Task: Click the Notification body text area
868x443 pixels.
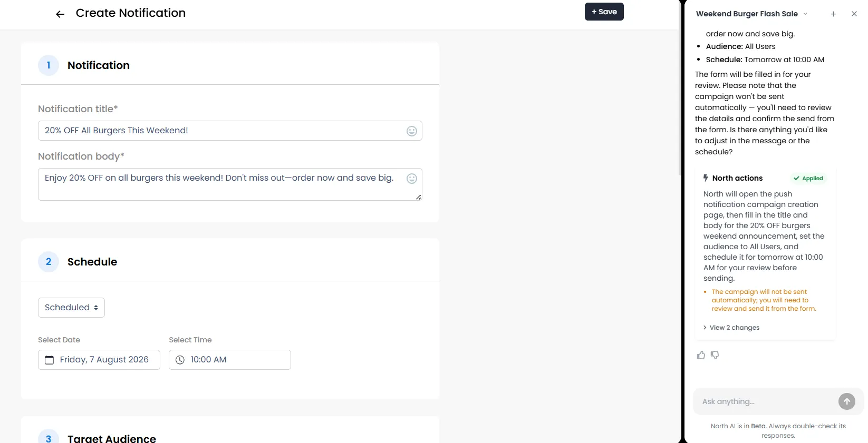Action: point(230,184)
